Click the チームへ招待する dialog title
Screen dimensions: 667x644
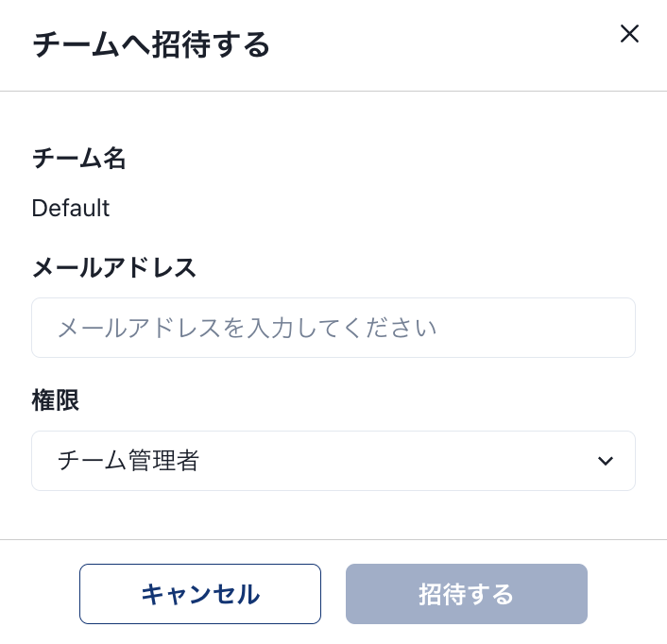coord(151,44)
